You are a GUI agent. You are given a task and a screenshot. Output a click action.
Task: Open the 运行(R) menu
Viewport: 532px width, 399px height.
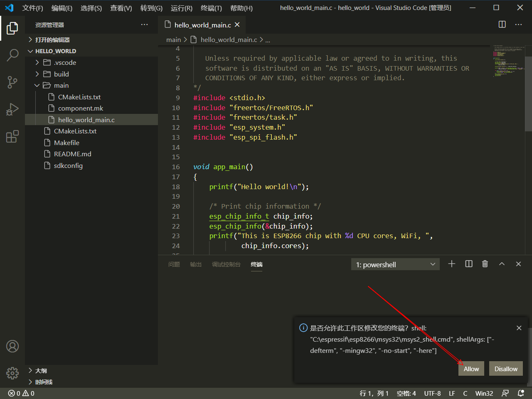tap(182, 8)
